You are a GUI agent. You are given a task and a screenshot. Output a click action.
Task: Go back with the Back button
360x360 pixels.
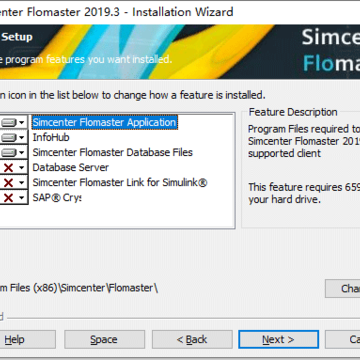pos(192,339)
